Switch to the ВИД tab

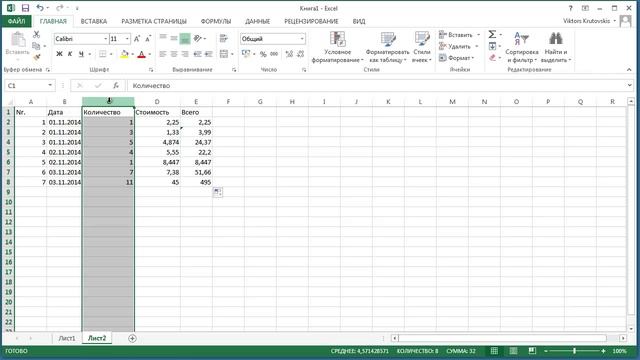[x=359, y=21]
